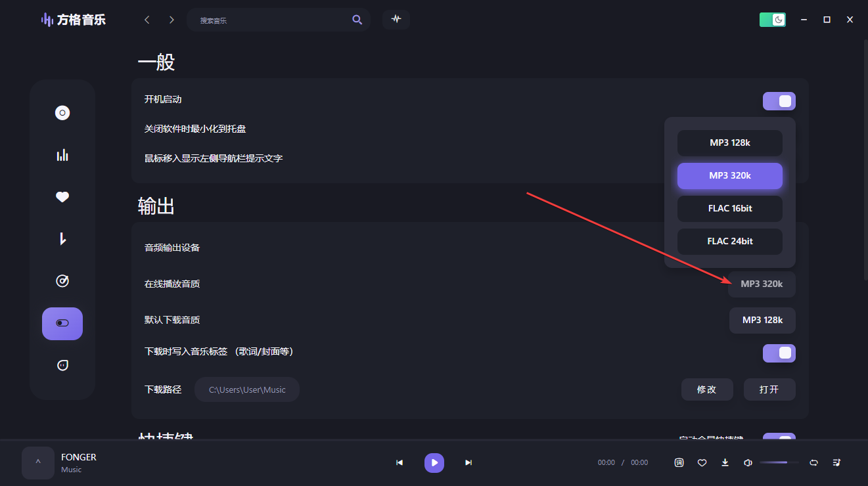This screenshot has height=486, width=868.
Task: Open the audio effects icon beside search
Action: tap(396, 20)
